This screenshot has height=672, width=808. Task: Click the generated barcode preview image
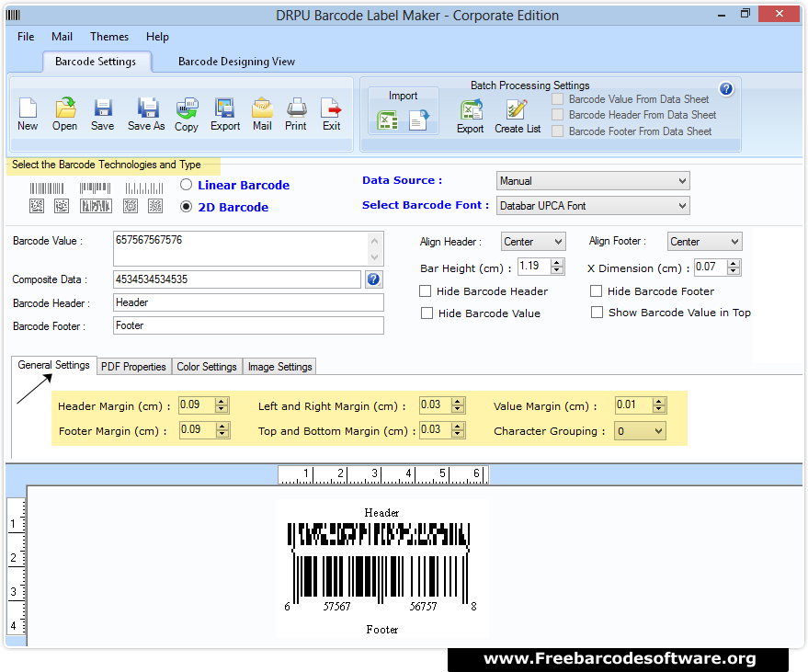[381, 567]
